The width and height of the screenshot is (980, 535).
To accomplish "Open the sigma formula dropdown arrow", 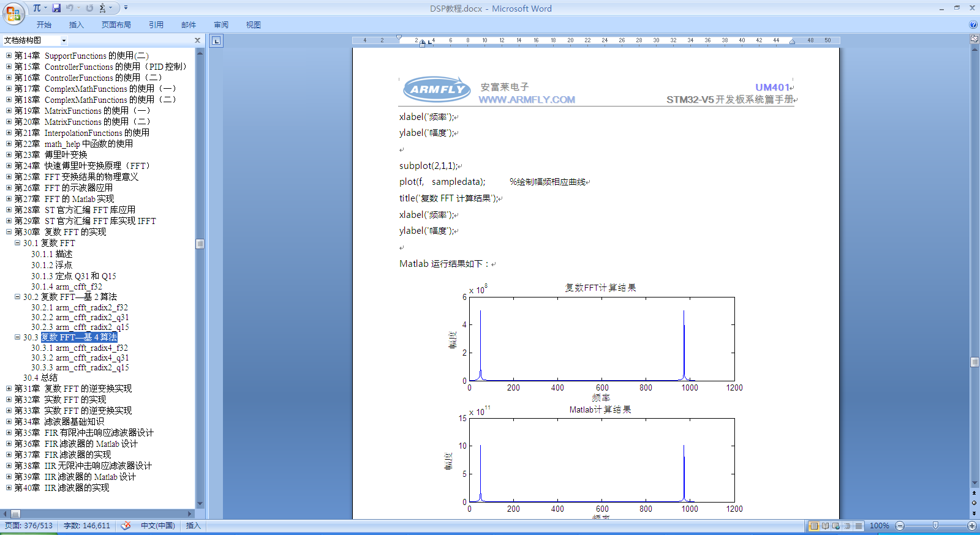I will click(111, 8).
